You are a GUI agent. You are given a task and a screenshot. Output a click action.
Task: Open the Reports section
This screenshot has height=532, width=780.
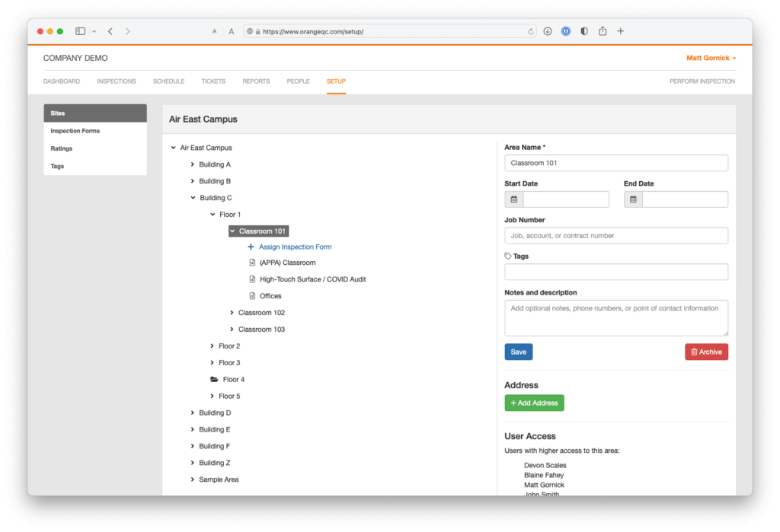click(x=256, y=81)
